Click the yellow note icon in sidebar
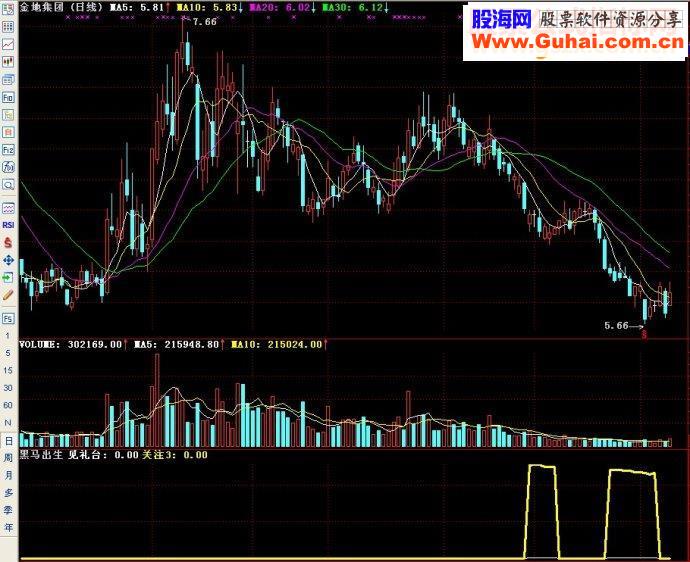690x562 pixels. point(8,115)
